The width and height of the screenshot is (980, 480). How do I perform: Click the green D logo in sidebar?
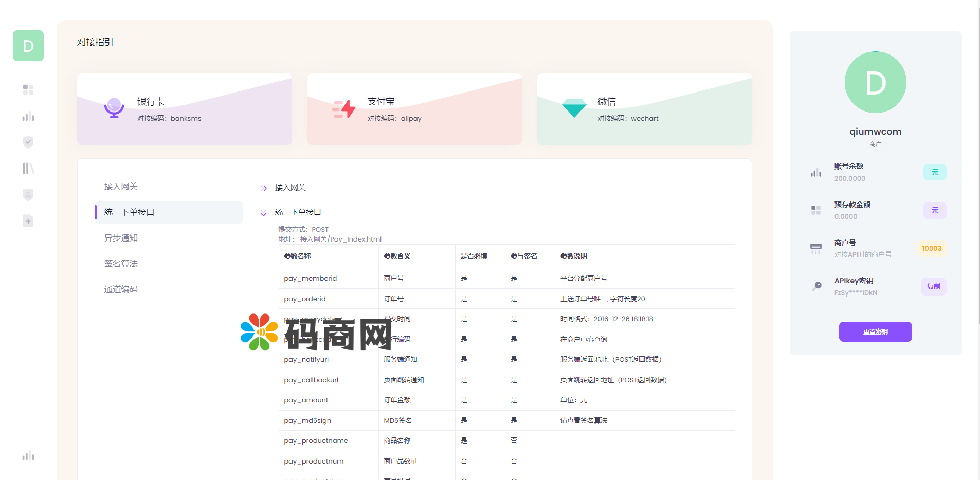(28, 46)
